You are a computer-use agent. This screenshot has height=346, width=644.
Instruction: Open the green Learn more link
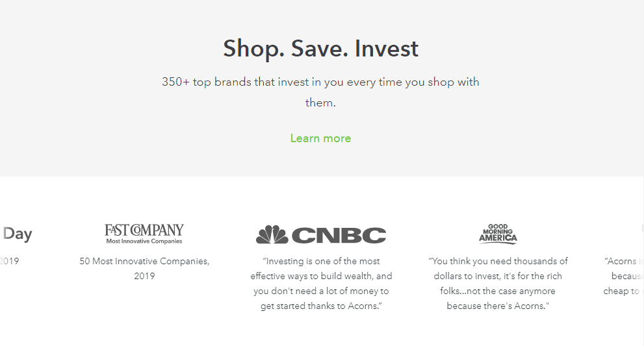320,138
